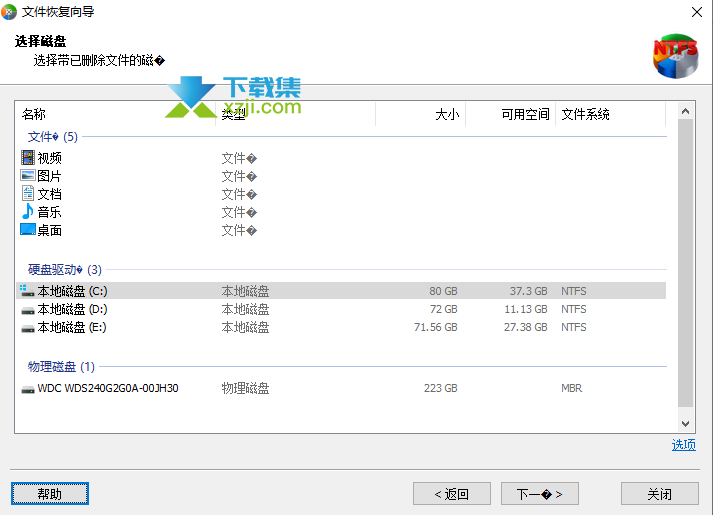
Task: Select the 桌面 row name
Action: coord(49,230)
